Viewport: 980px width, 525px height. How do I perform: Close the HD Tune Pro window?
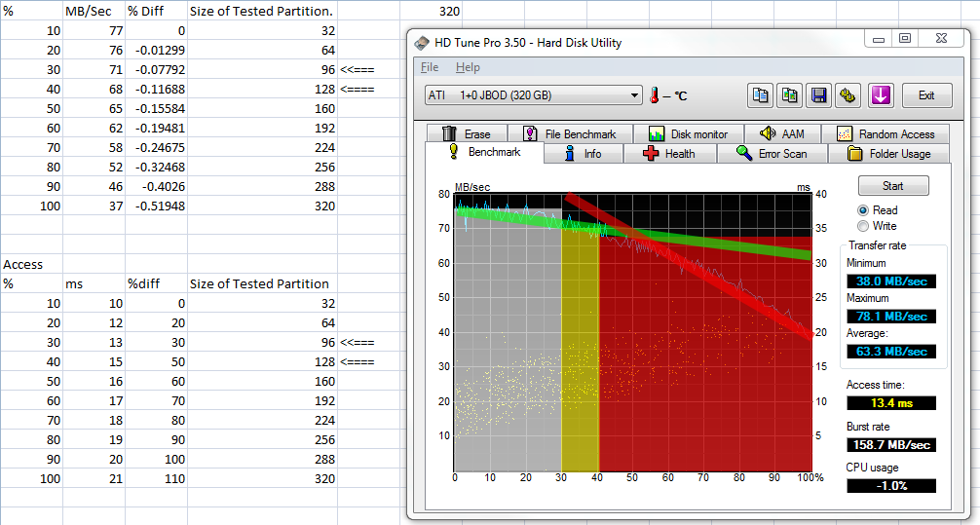tap(942, 39)
